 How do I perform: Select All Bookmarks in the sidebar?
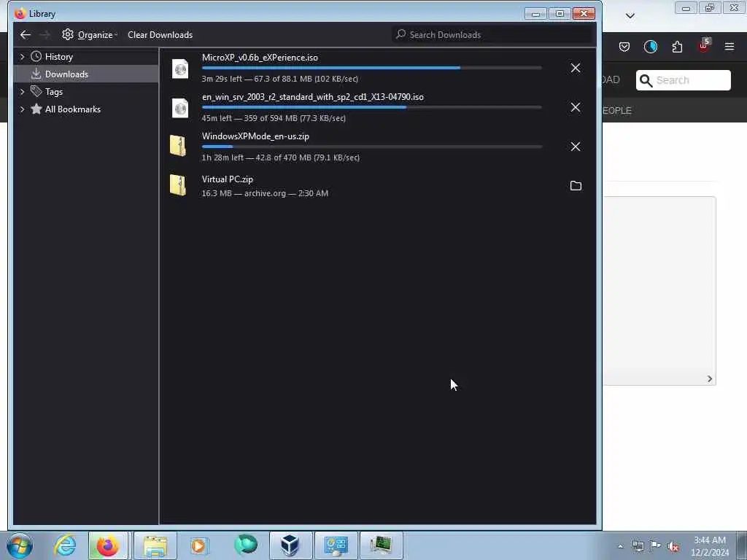[73, 109]
